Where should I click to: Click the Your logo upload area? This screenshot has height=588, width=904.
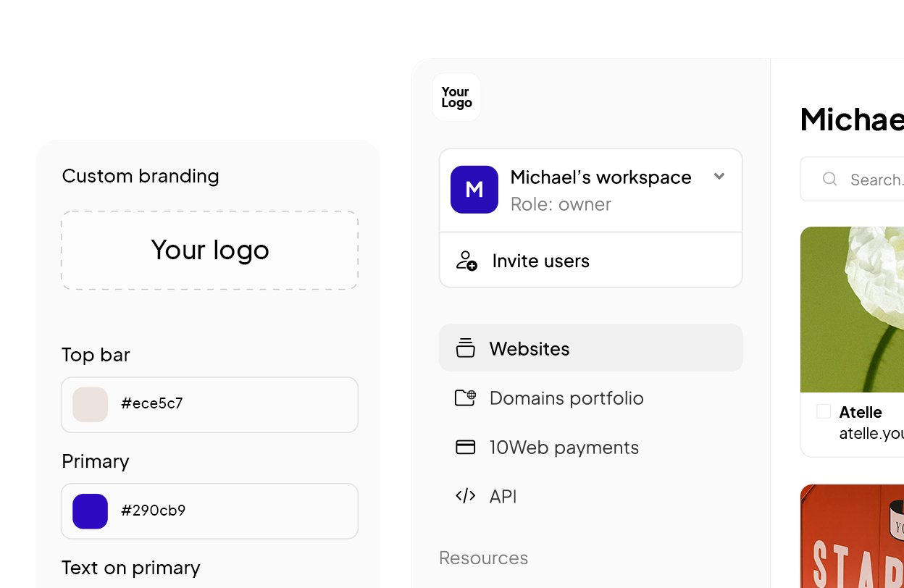point(209,251)
